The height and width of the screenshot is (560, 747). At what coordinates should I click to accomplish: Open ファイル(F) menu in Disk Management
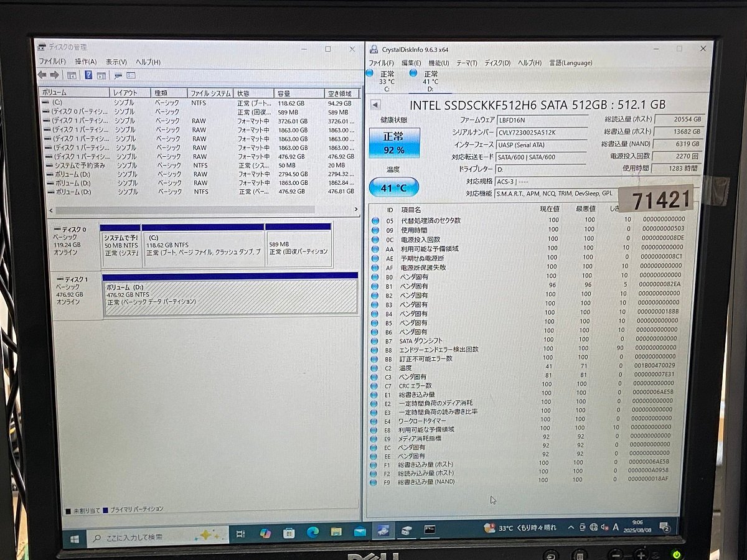(x=52, y=62)
